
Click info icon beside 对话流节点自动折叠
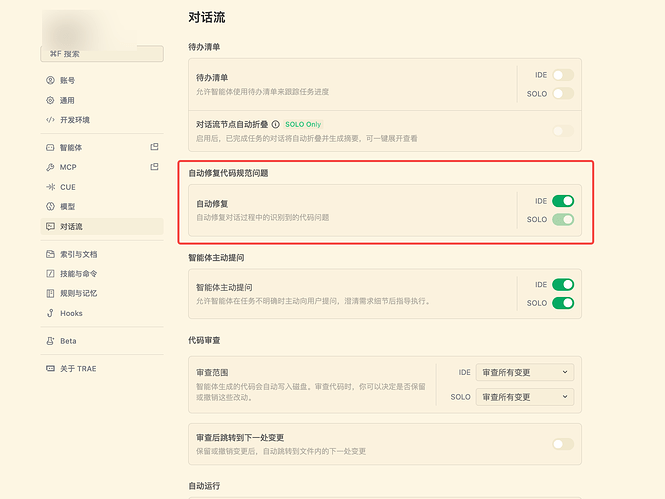click(276, 124)
